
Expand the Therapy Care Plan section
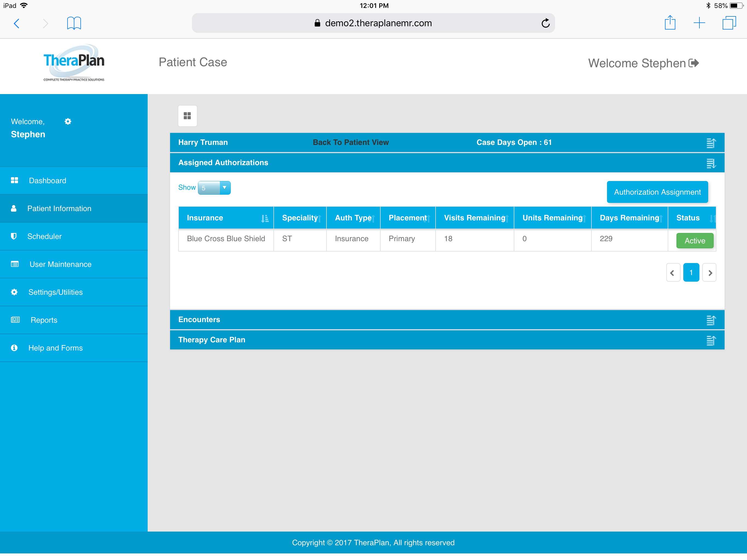pos(711,340)
